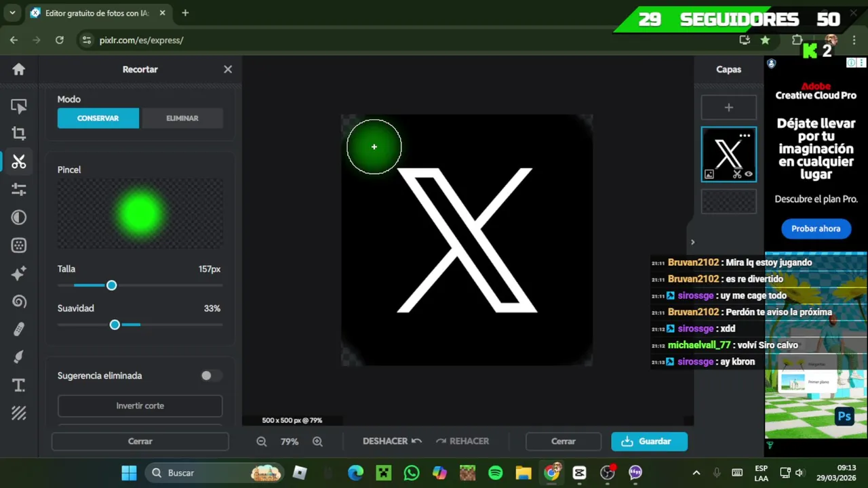Go back in browser history
Screen dimensions: 868x488
pyautogui.click(x=14, y=40)
